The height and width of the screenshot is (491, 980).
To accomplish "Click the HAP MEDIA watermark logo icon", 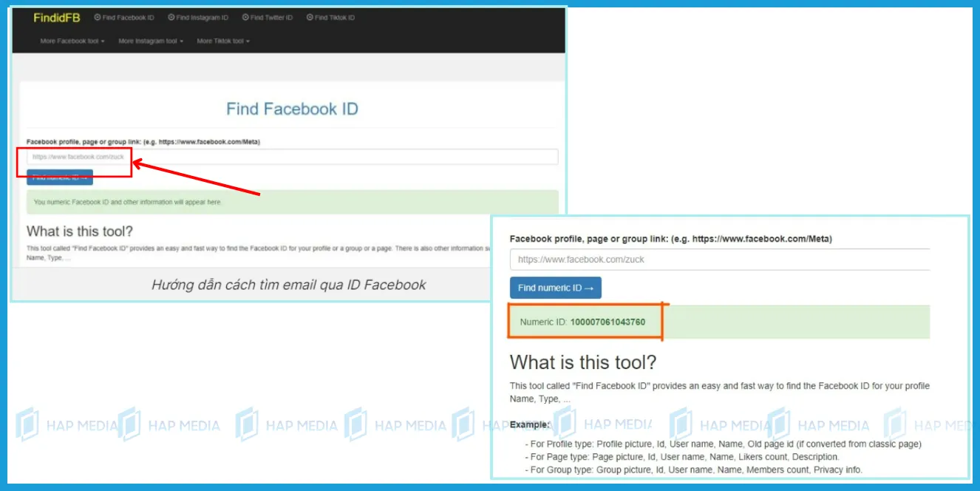I will (x=27, y=424).
